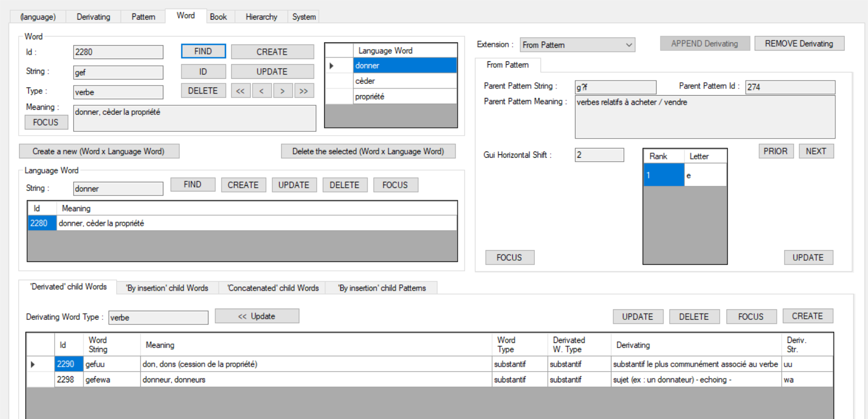This screenshot has height=419, width=868.
Task: Click 'Delete the selected (Word x Language Word)'
Action: pos(369,151)
